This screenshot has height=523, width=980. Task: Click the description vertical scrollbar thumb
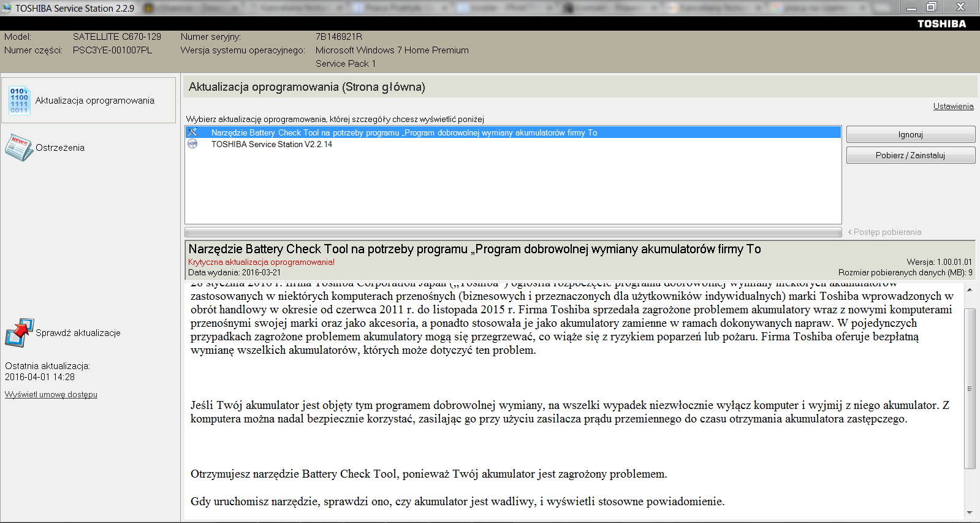coord(970,388)
